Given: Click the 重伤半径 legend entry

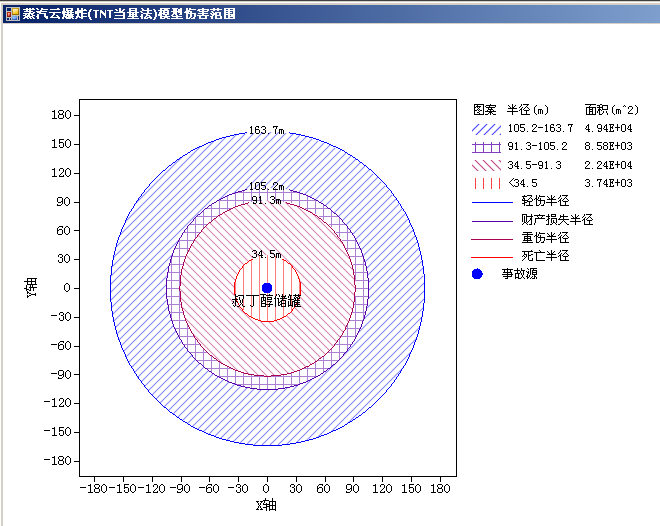Looking at the screenshot, I should pyautogui.click(x=545, y=238).
